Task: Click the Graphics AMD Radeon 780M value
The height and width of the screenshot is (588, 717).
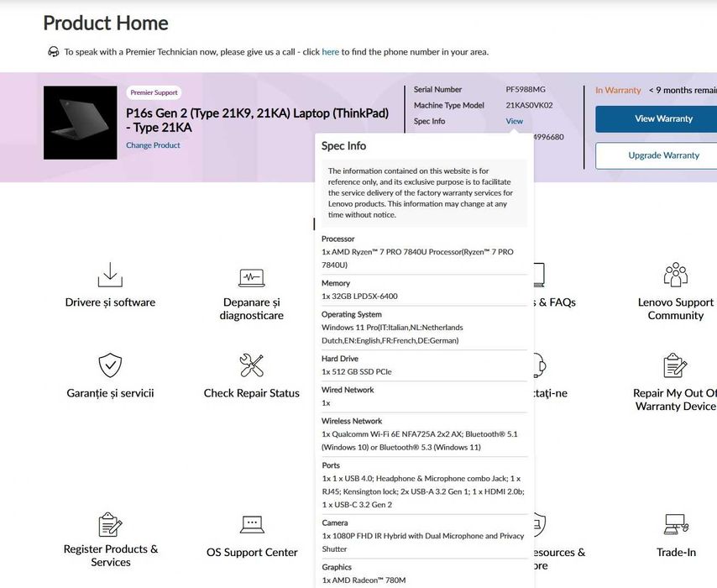Action: coord(364,580)
